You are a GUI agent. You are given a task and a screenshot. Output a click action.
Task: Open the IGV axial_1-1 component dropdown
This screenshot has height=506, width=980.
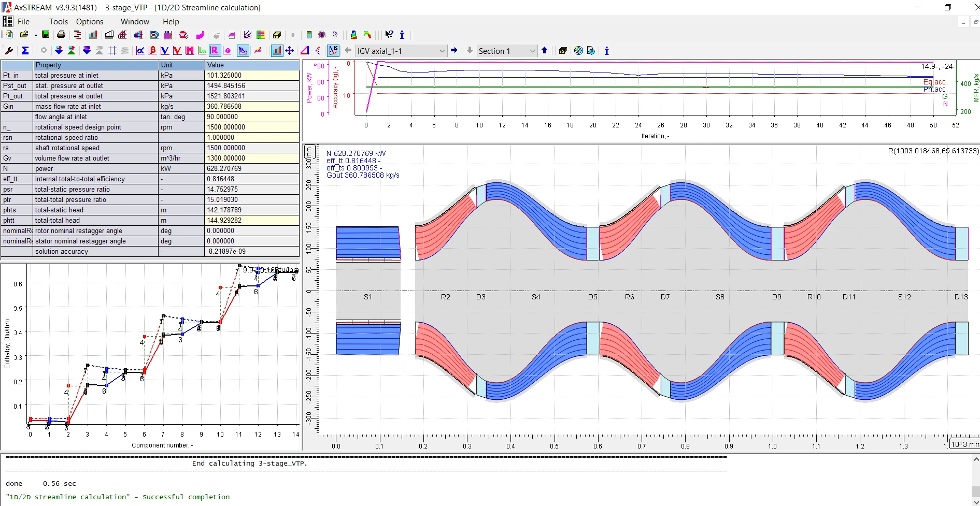[442, 51]
